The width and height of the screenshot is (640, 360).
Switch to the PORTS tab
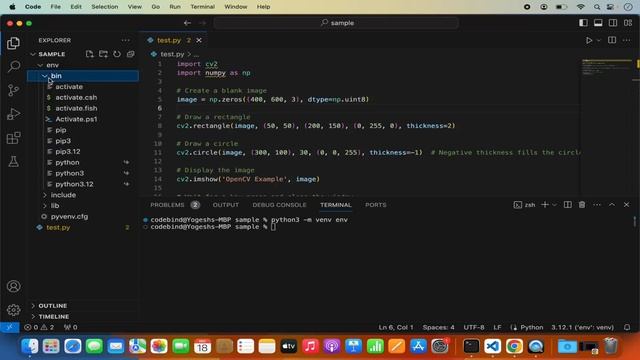coord(376,205)
